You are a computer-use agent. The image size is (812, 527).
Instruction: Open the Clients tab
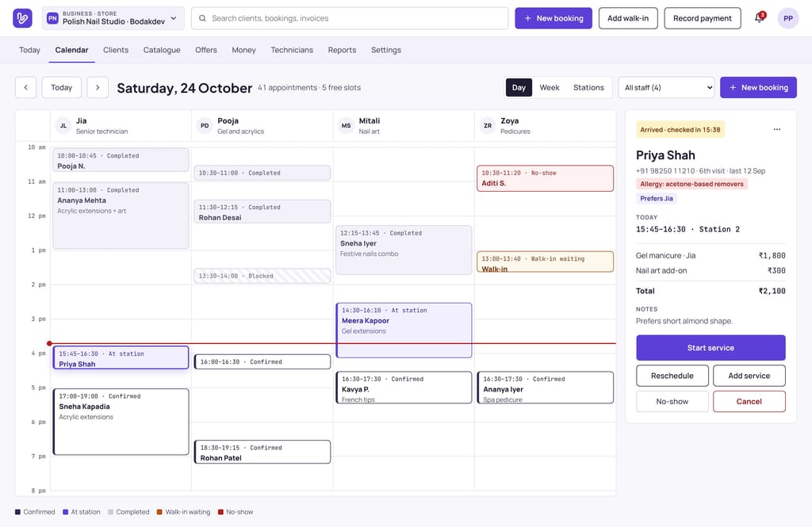(116, 50)
